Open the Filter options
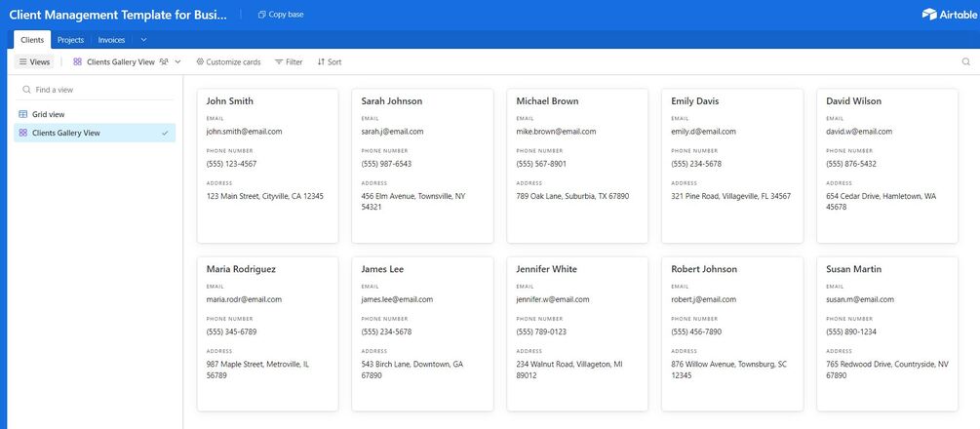Viewport: 980px width, 429px height. 289,61
